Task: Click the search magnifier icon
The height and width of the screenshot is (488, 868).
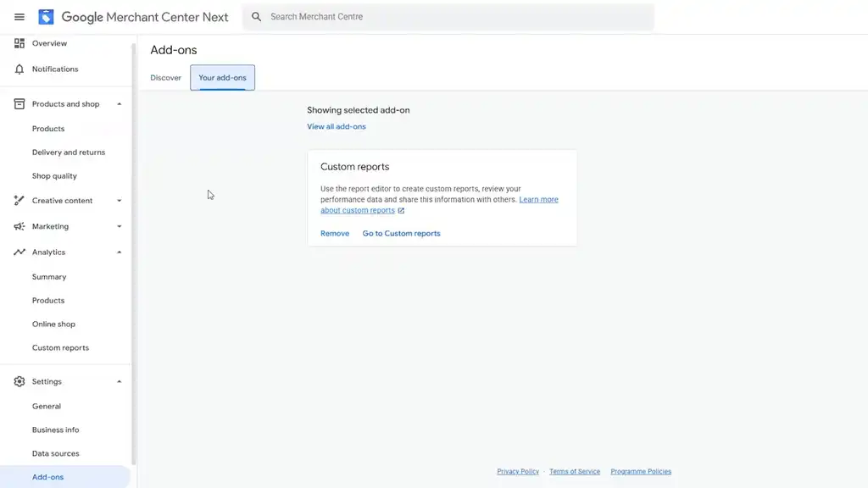Action: coord(257,17)
